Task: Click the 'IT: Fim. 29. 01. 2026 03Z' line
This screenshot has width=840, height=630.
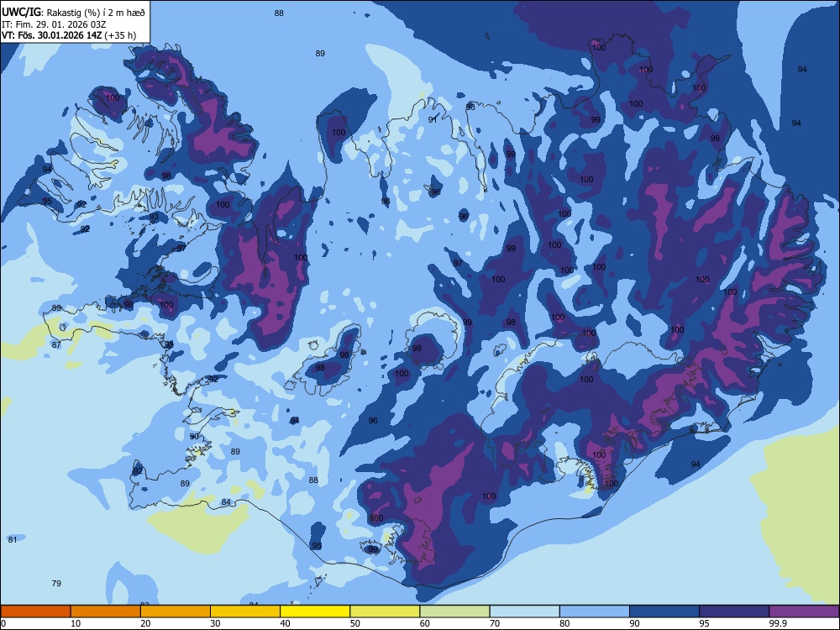Action: click(54, 24)
